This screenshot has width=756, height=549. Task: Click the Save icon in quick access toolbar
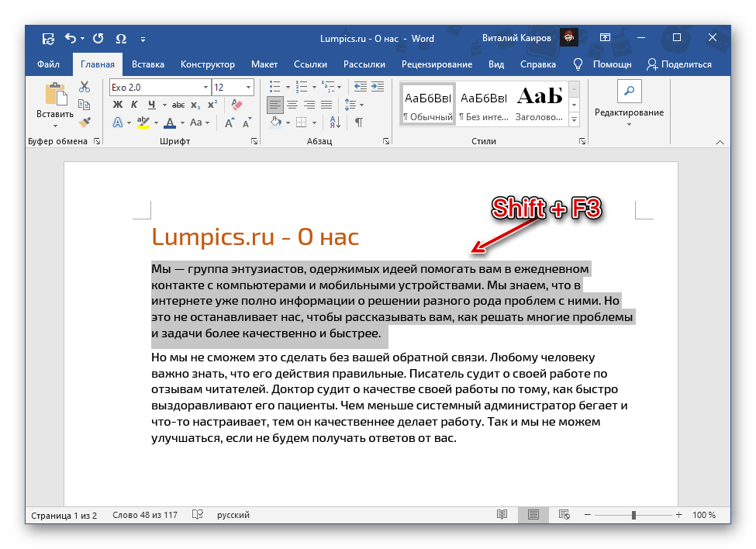(48, 39)
